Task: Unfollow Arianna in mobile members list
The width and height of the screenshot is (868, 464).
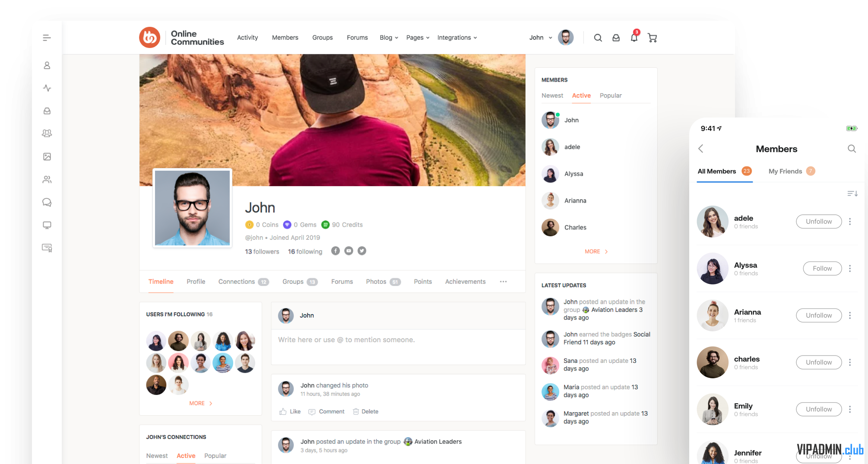Action: (819, 315)
